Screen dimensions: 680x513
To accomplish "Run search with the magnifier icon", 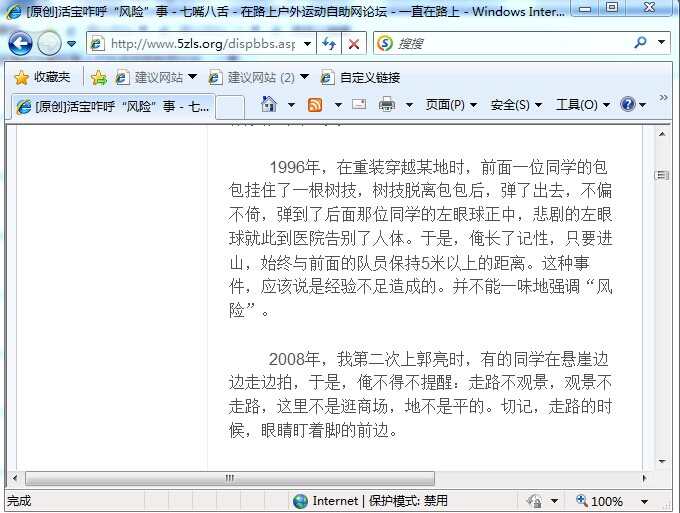I will (x=640, y=42).
